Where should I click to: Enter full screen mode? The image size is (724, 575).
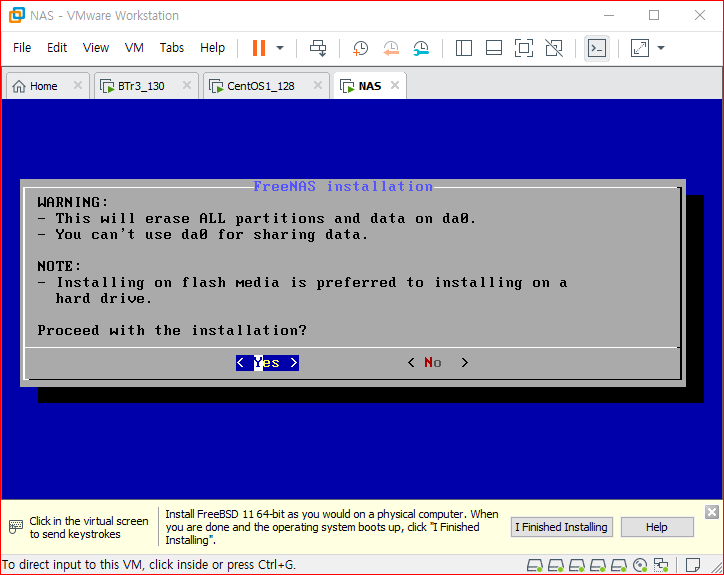click(x=524, y=48)
